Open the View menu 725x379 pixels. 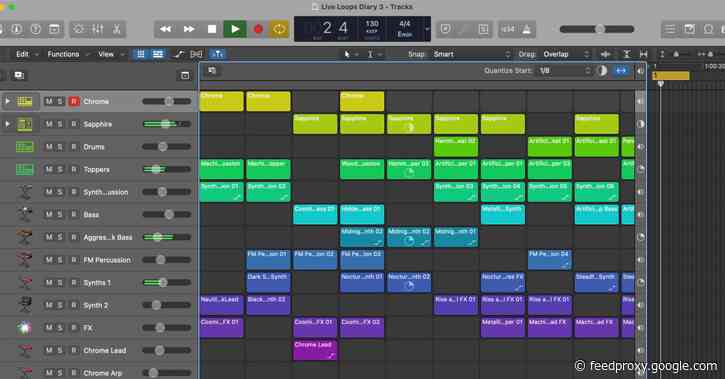[x=106, y=54]
